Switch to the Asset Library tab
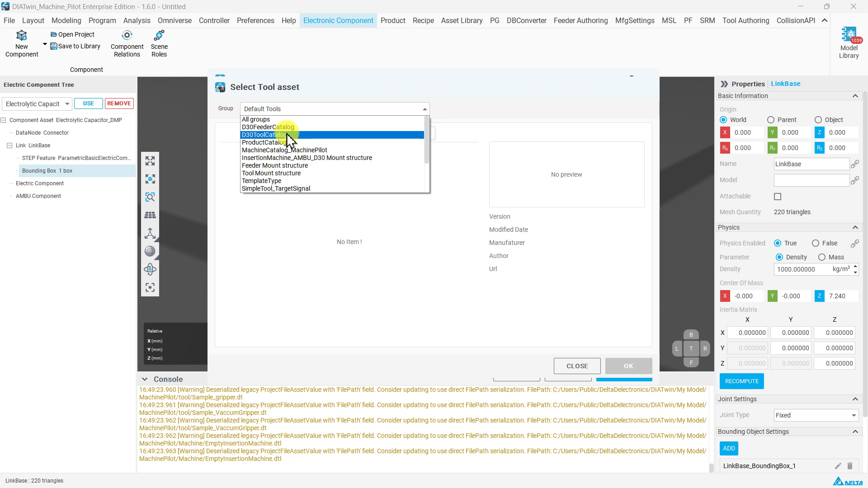 click(462, 20)
